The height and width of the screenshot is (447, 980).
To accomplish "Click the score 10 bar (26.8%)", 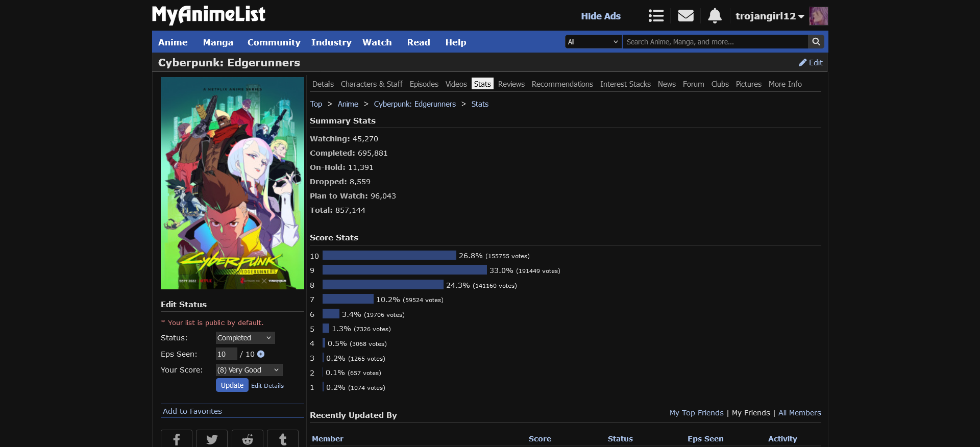I will (389, 256).
